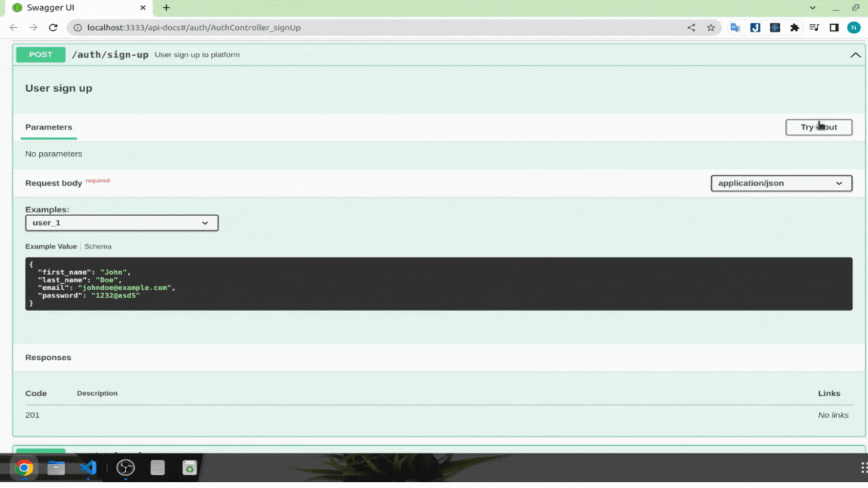Open the tab search chevron
The image size is (868, 488).
point(812,8)
